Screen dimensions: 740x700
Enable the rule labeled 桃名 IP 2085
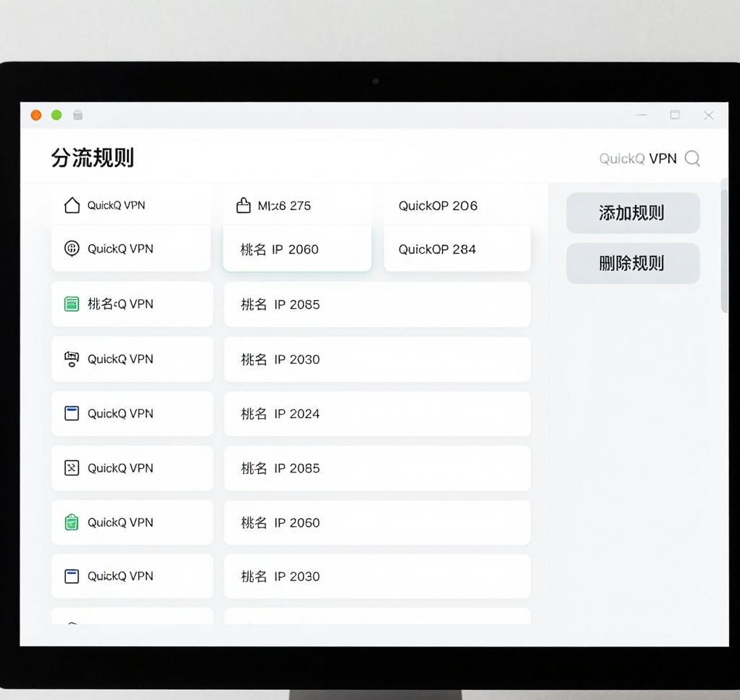[x=377, y=304]
